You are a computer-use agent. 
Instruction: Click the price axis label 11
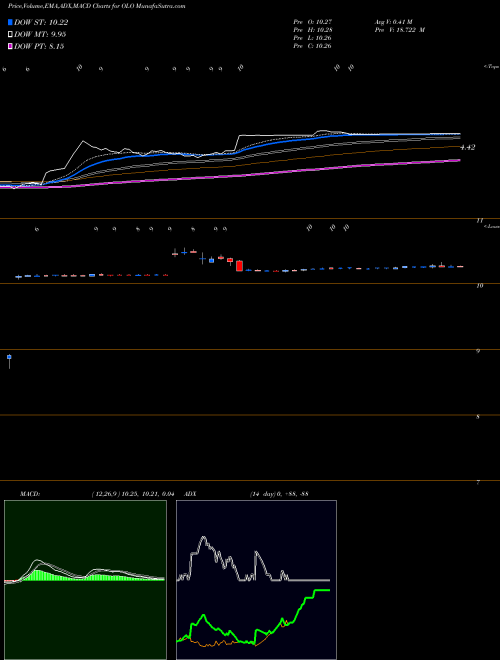479,221
